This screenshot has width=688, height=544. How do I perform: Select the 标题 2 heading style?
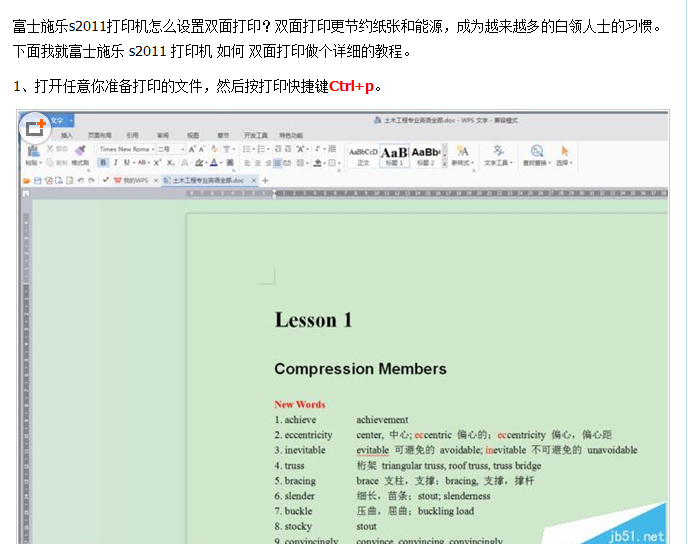[425, 156]
